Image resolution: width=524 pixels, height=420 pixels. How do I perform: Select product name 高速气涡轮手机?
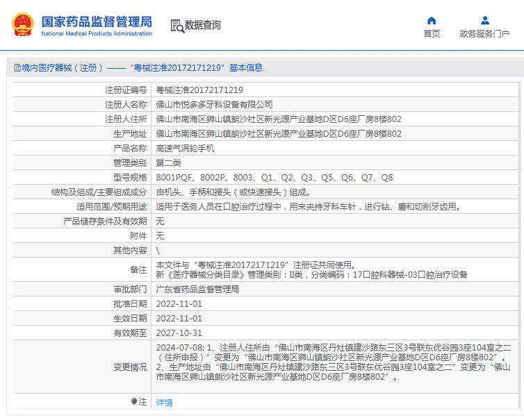click(x=185, y=149)
